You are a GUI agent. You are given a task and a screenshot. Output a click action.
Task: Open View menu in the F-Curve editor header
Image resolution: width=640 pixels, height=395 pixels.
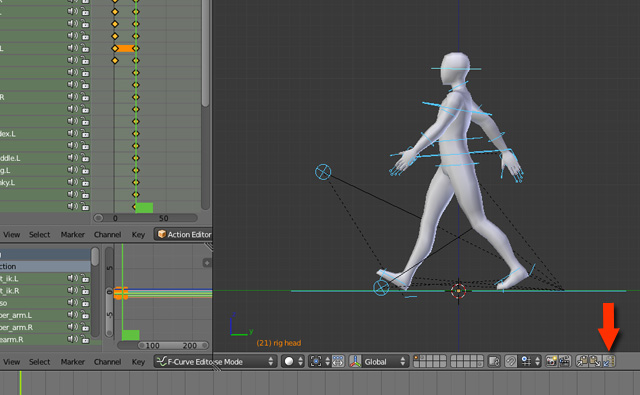point(11,362)
